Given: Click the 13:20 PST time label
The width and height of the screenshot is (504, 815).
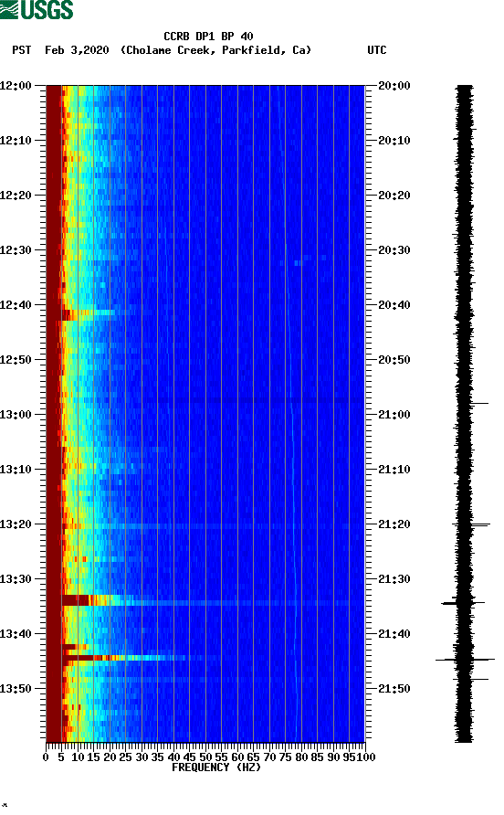Looking at the screenshot, I should point(16,524).
